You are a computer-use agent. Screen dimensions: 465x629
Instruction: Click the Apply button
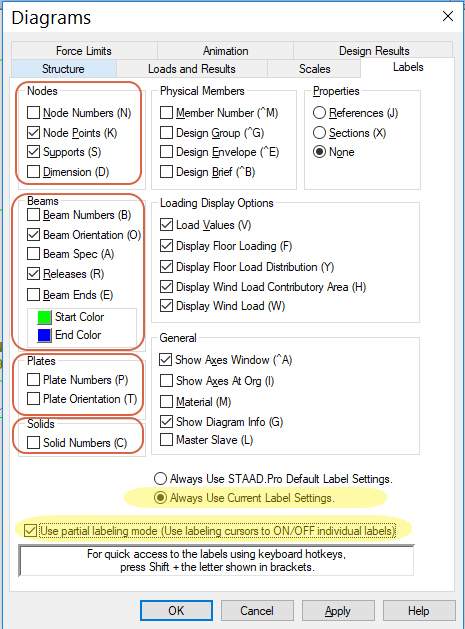[x=338, y=611]
